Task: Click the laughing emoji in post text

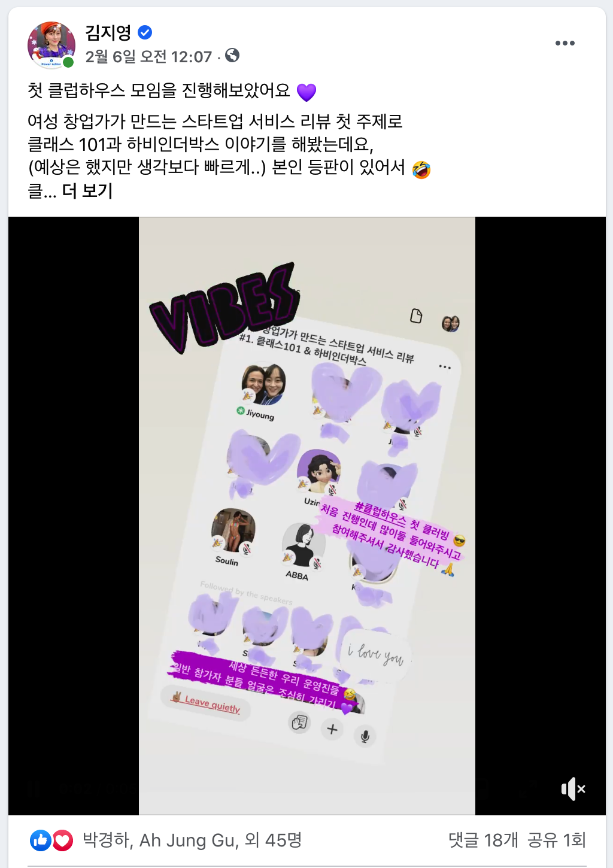Action: [x=421, y=169]
